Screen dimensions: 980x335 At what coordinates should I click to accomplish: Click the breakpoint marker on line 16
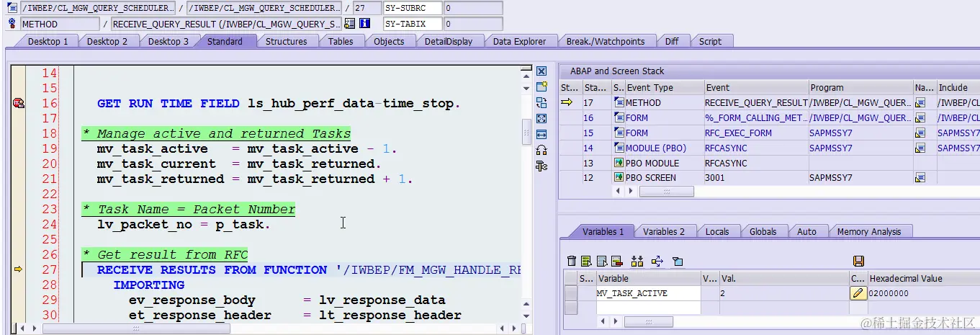(x=18, y=104)
